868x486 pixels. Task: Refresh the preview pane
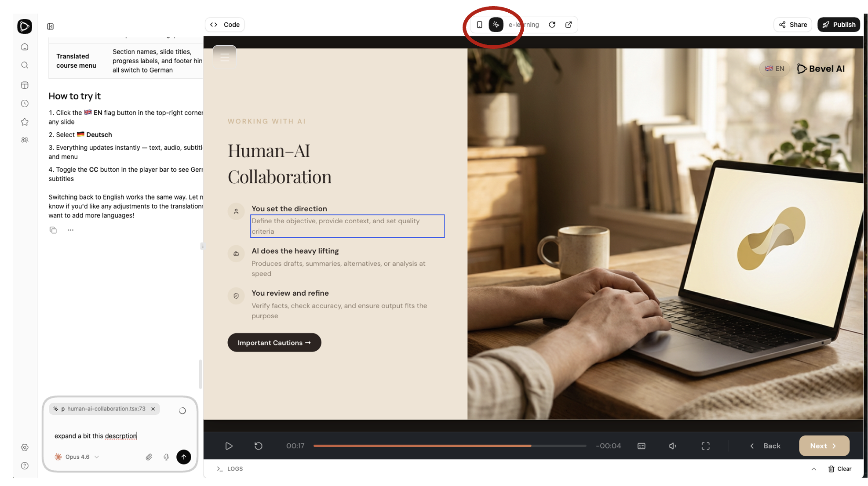pos(552,25)
